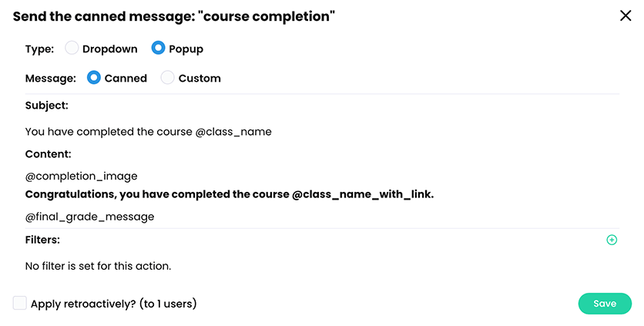Select the Popup type radio button
The width and height of the screenshot is (644, 326).
click(x=158, y=48)
